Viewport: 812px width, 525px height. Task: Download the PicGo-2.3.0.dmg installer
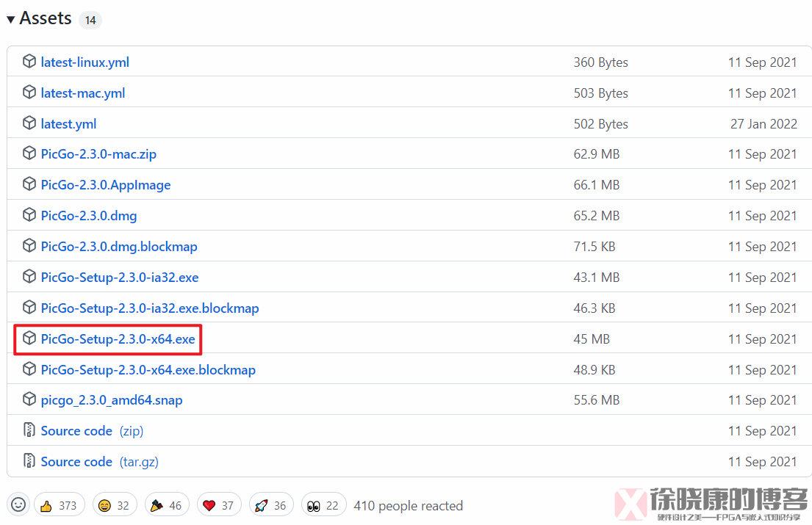click(89, 216)
